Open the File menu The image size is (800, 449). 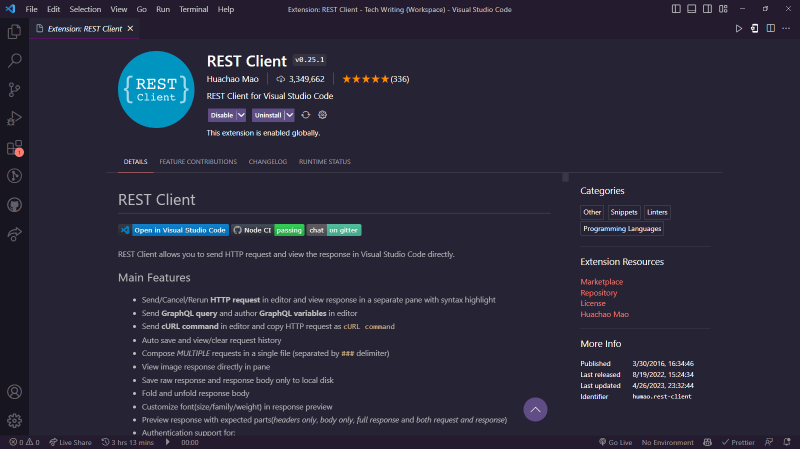(x=31, y=9)
